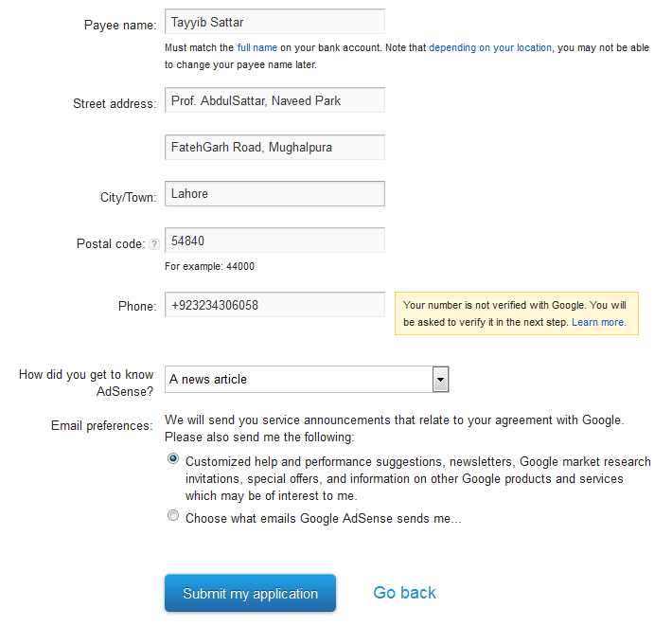Open the AdSense referral dropdown arrow
The height and width of the screenshot is (625, 672).
click(x=440, y=380)
